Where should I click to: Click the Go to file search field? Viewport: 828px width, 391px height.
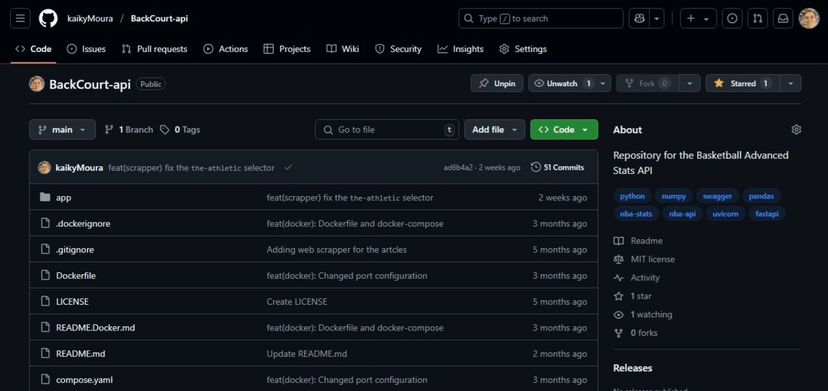387,129
